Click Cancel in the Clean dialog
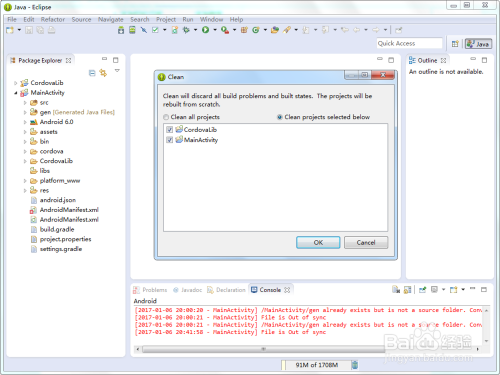 tap(366, 242)
